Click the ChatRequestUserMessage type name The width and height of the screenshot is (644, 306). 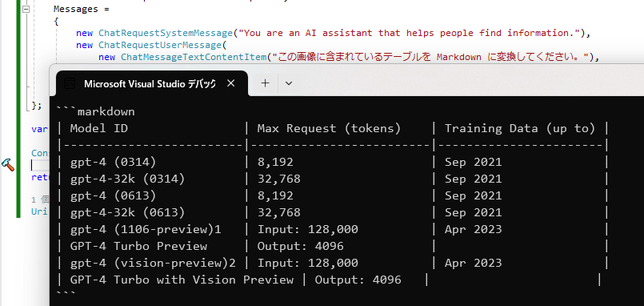[x=160, y=45]
